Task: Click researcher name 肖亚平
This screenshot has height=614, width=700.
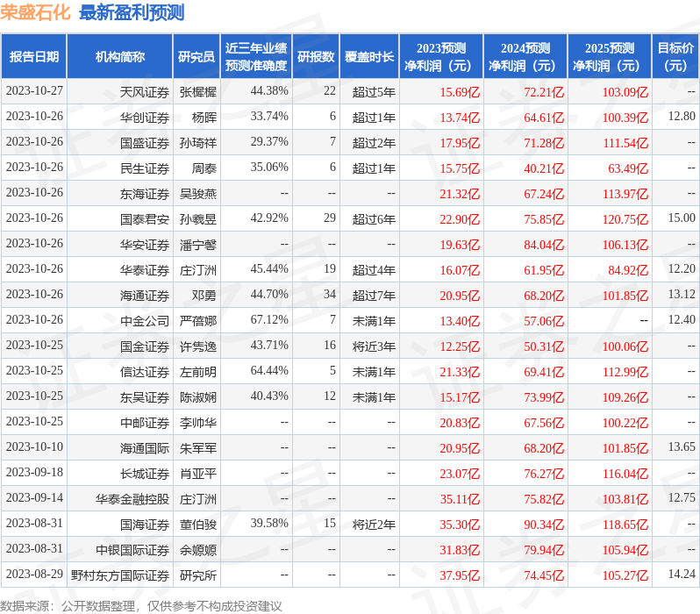Action: [197, 474]
